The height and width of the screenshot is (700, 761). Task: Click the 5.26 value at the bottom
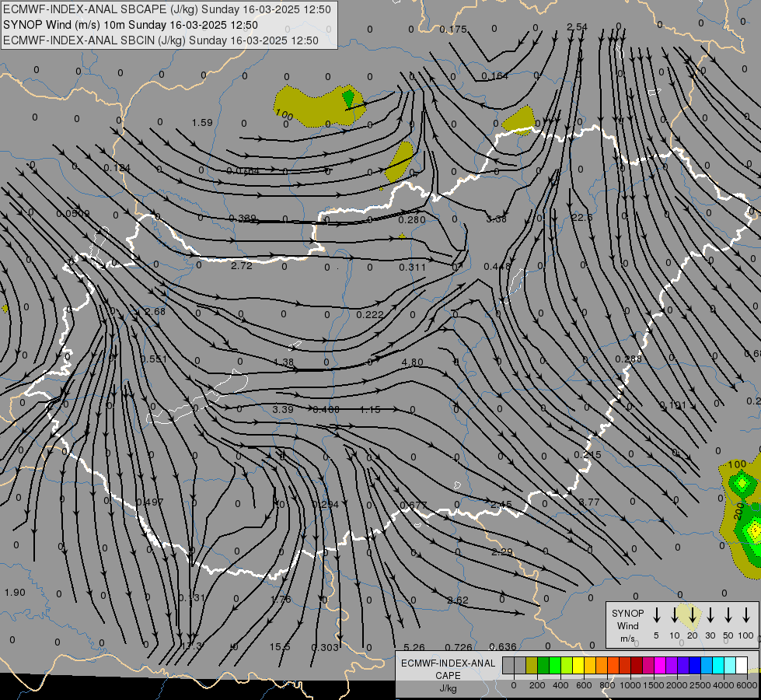coord(414,647)
